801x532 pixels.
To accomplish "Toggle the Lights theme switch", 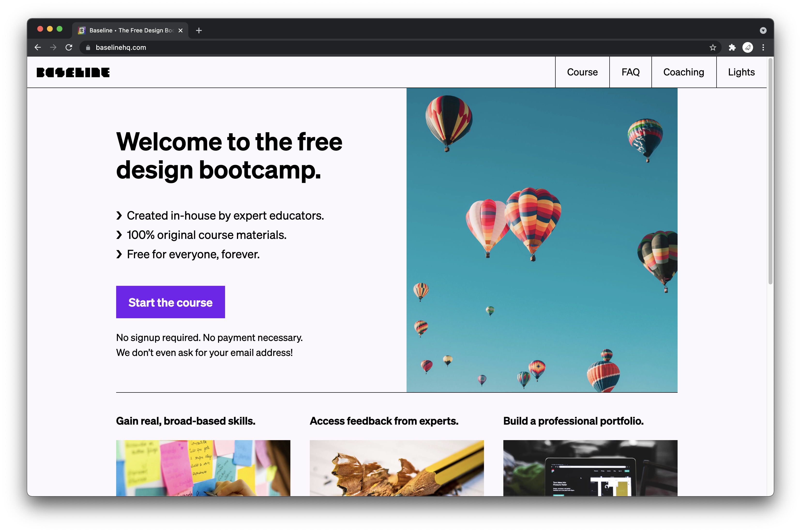I will 741,72.
